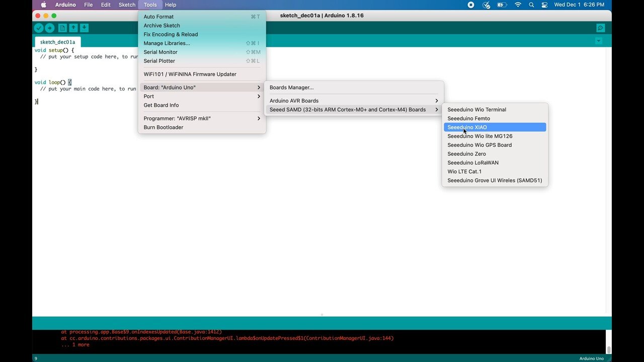Open the Arduino application menu

[65, 5]
